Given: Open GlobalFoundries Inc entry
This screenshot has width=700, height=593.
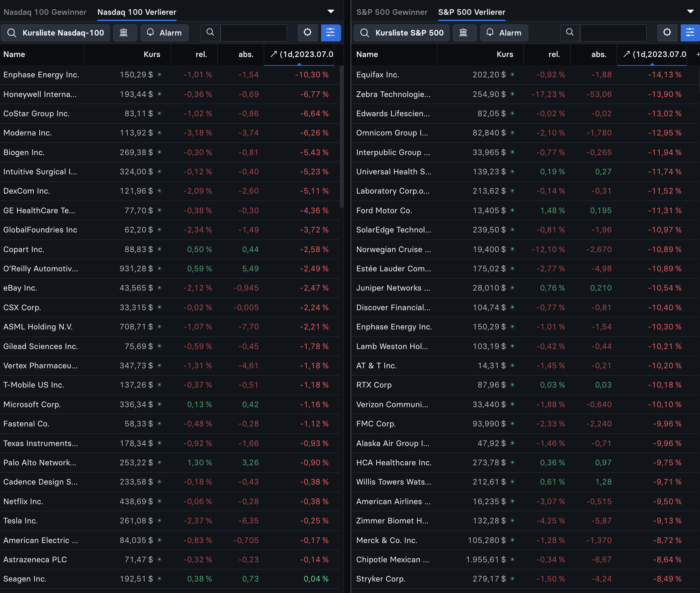Looking at the screenshot, I should 170,230.
